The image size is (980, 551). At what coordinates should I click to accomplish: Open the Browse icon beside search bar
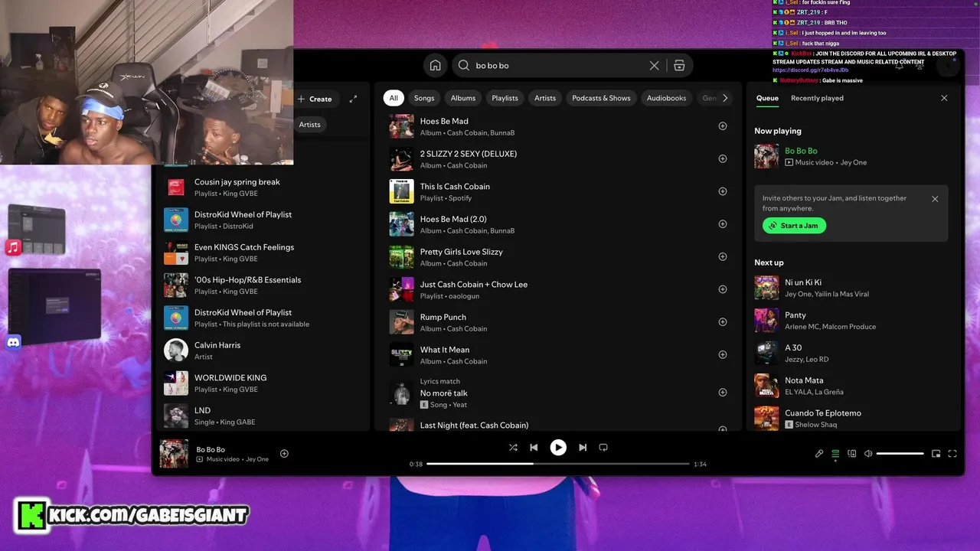(x=679, y=66)
